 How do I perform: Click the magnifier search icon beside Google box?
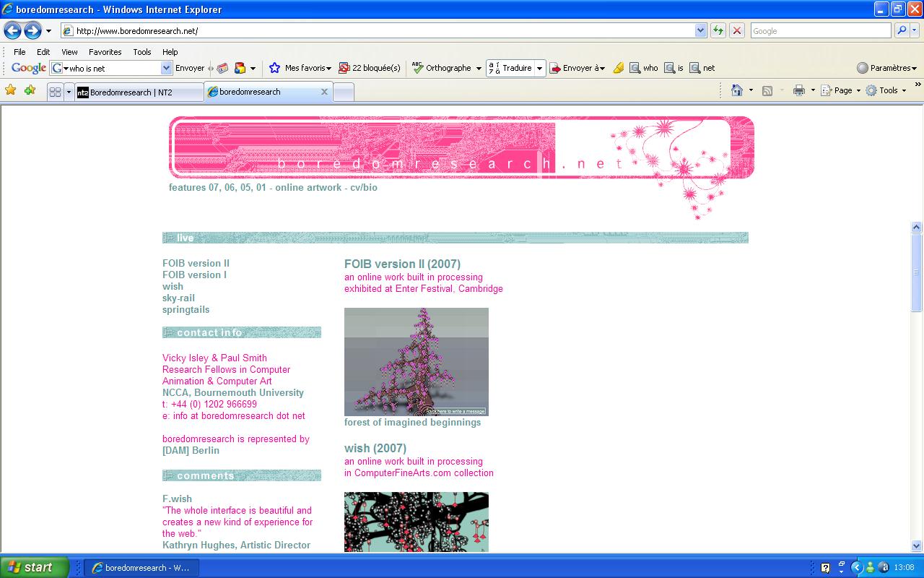[x=901, y=30]
